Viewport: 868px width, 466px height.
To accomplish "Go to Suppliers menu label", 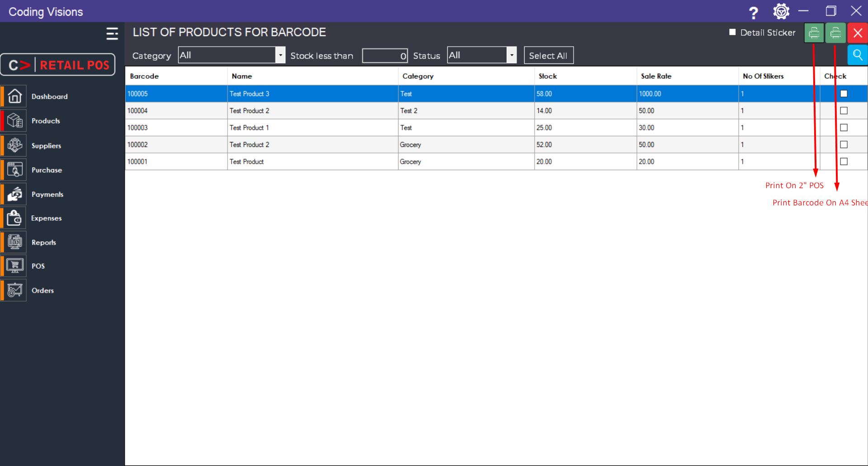I will click(x=46, y=146).
